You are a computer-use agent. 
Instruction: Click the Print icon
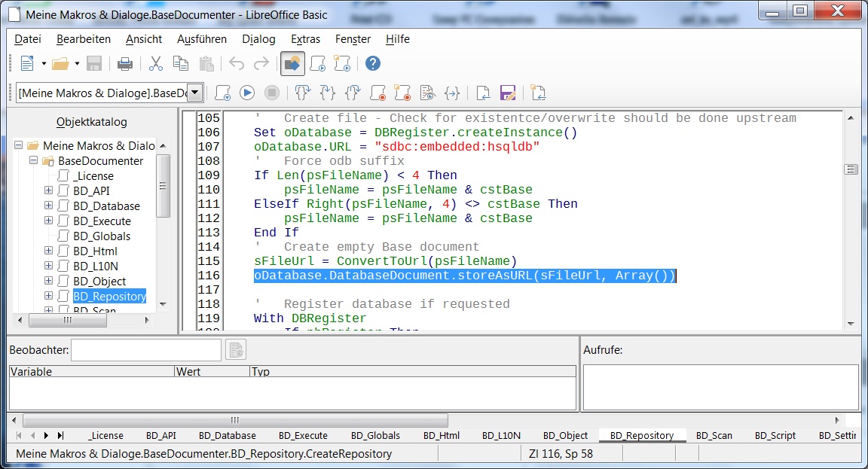pyautogui.click(x=125, y=63)
